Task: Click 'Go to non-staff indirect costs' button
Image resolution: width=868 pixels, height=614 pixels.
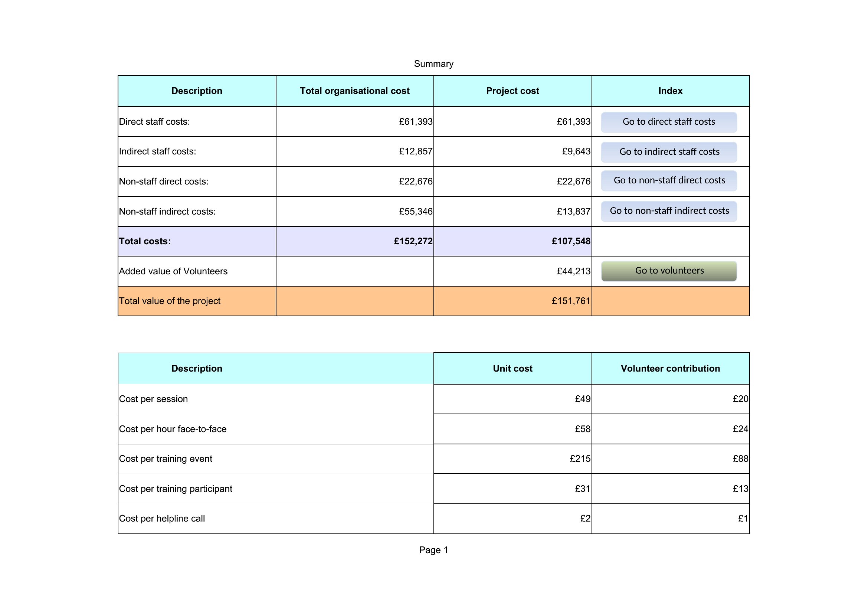Action: click(669, 211)
